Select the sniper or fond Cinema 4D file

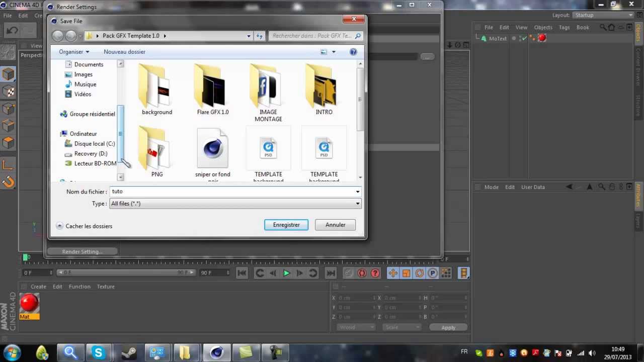tap(213, 155)
